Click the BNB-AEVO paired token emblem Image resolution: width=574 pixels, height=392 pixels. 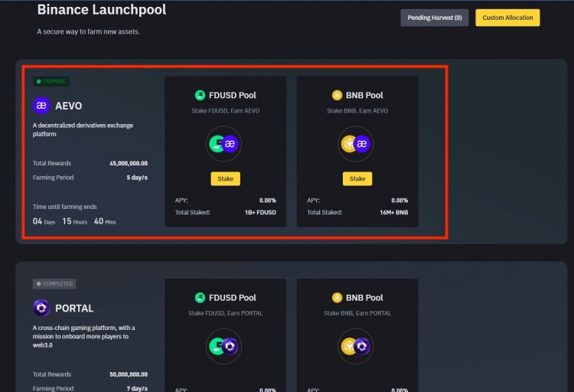pyautogui.click(x=355, y=144)
